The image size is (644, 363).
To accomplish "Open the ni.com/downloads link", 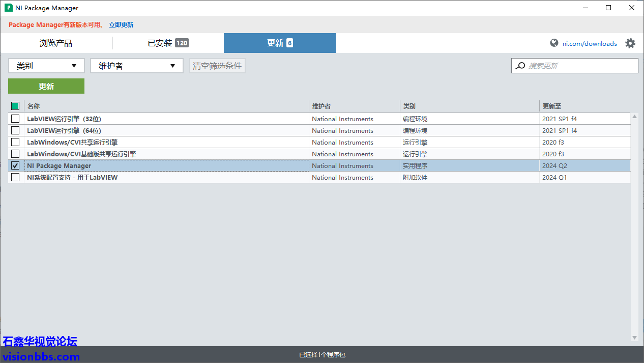I will point(590,44).
